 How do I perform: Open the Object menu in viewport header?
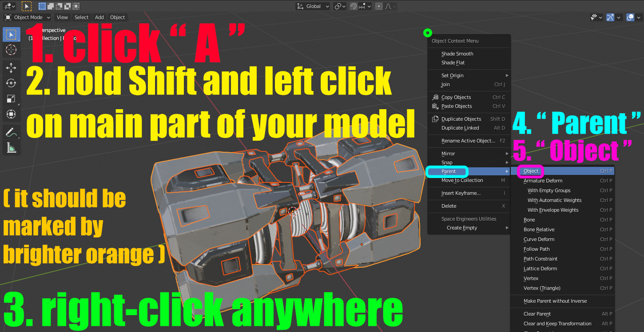(x=117, y=17)
